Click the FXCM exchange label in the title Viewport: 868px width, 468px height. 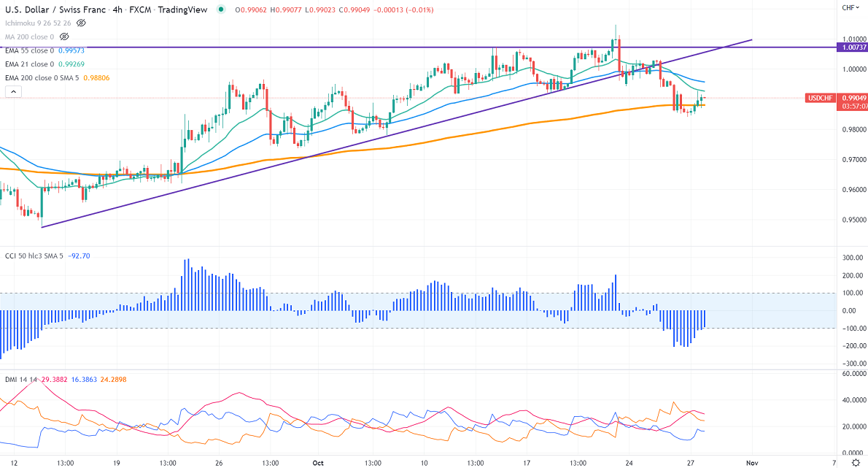pyautogui.click(x=140, y=9)
